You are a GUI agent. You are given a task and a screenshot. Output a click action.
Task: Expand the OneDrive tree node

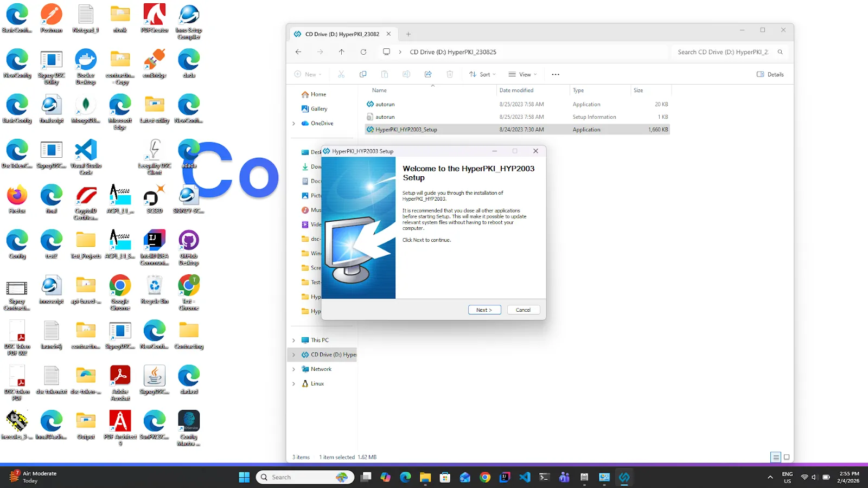[x=294, y=124]
